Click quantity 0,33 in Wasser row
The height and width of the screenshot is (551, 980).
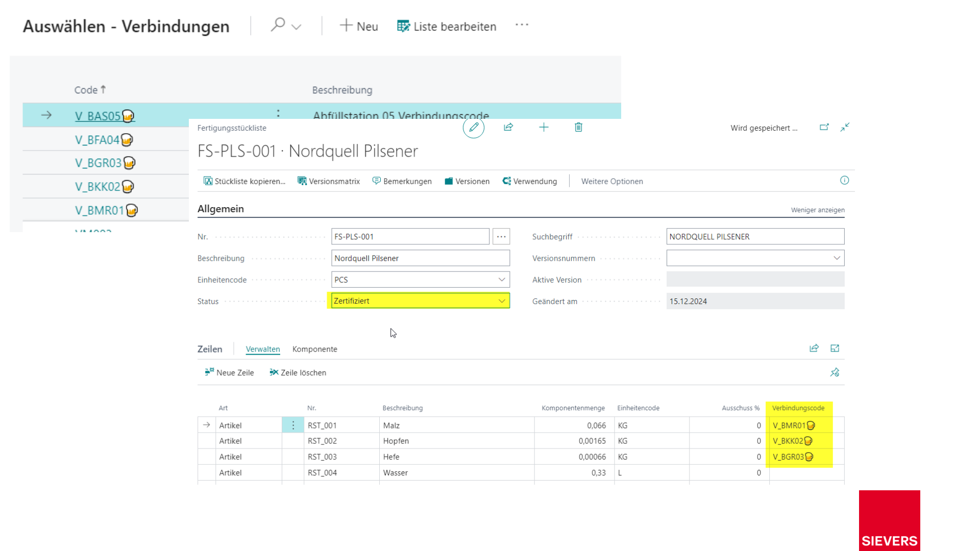[x=575, y=472]
